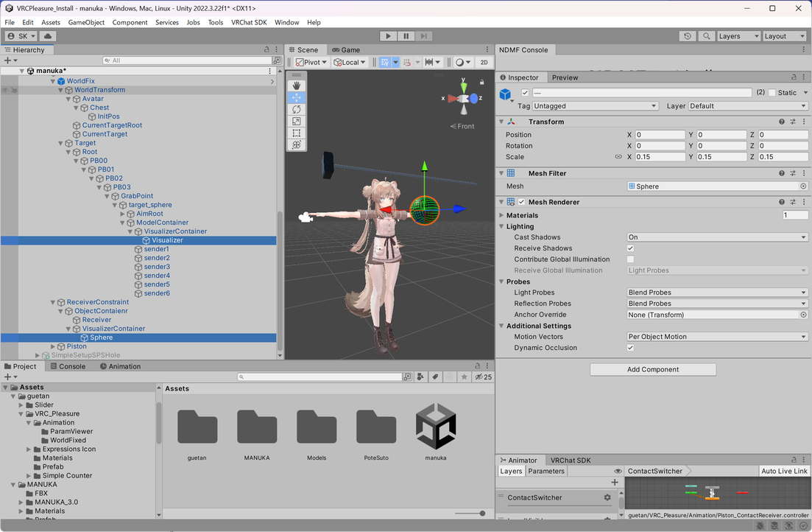Switch to the Game tab
Viewport: 812px width, 532px height.
[346, 50]
